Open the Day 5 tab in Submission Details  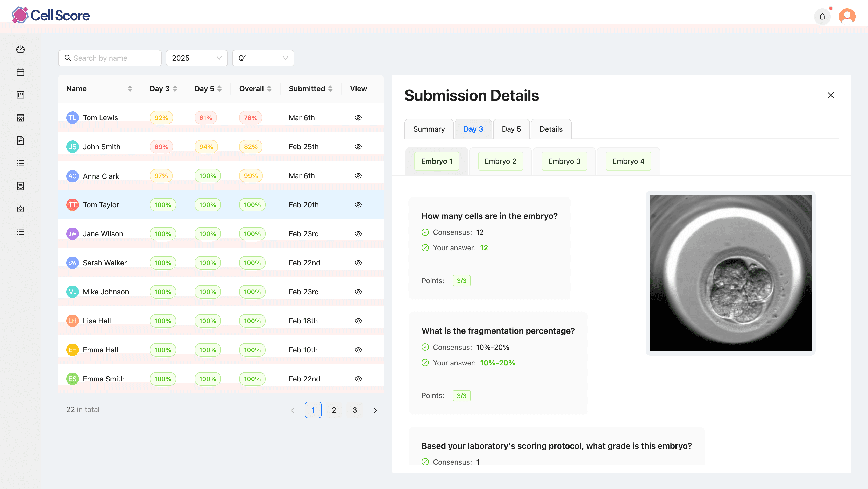(x=511, y=129)
